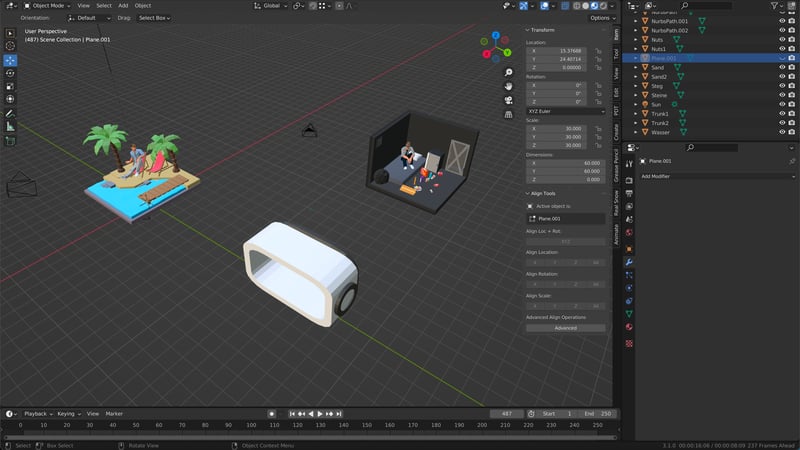
Task: Open the XYZ Euler rotation mode dropdown
Action: (x=565, y=111)
